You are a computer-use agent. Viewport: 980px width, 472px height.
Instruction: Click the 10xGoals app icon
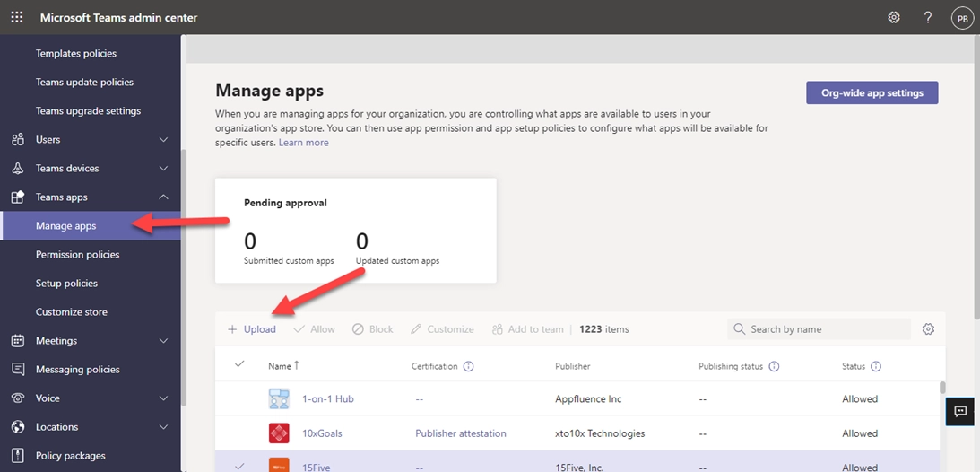tap(278, 433)
